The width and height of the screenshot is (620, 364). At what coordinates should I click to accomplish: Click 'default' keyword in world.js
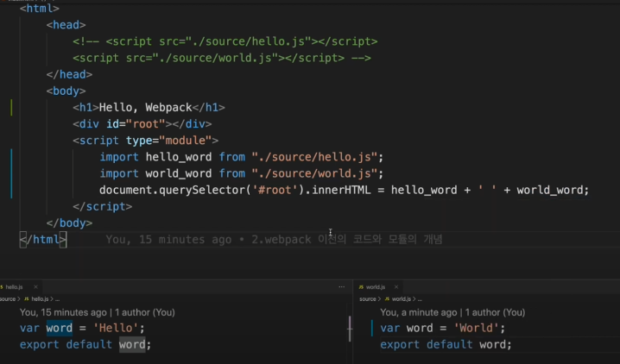click(450, 344)
